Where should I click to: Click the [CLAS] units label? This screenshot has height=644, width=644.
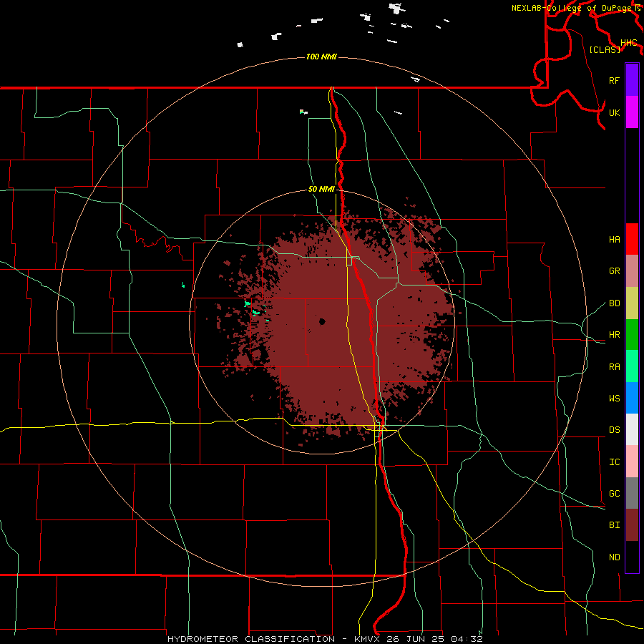click(x=605, y=49)
